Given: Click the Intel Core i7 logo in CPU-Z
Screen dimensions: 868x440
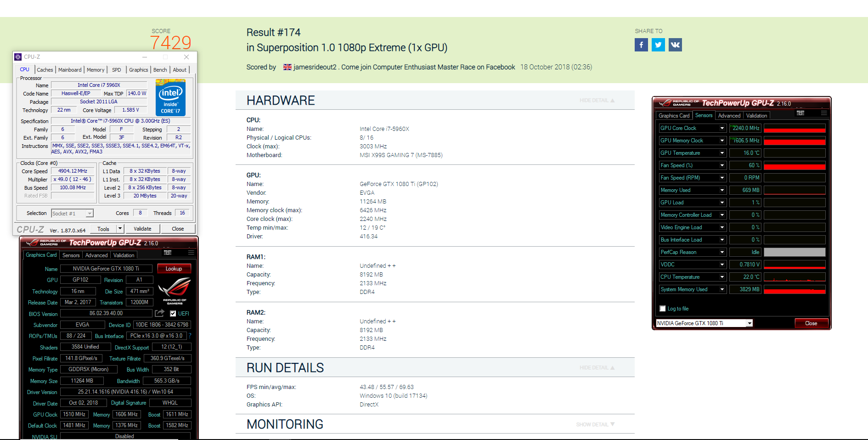Looking at the screenshot, I should (170, 97).
